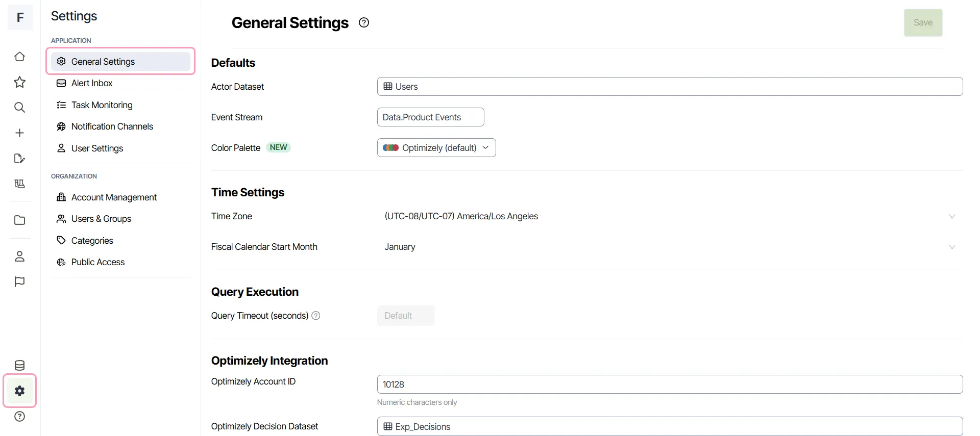Click the Query Timeout Default input
Screen dimensions: 980x436
(406, 316)
